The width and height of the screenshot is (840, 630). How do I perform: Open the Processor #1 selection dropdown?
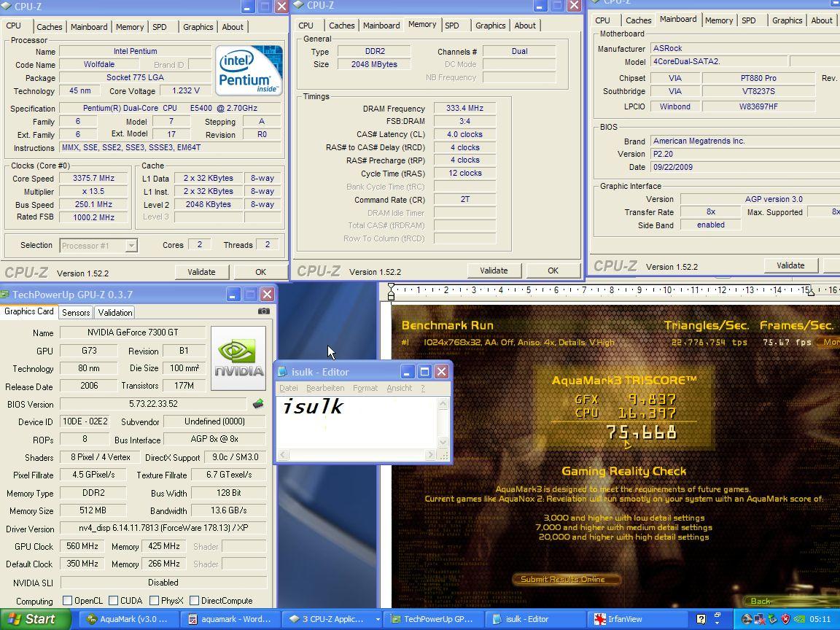[131, 246]
